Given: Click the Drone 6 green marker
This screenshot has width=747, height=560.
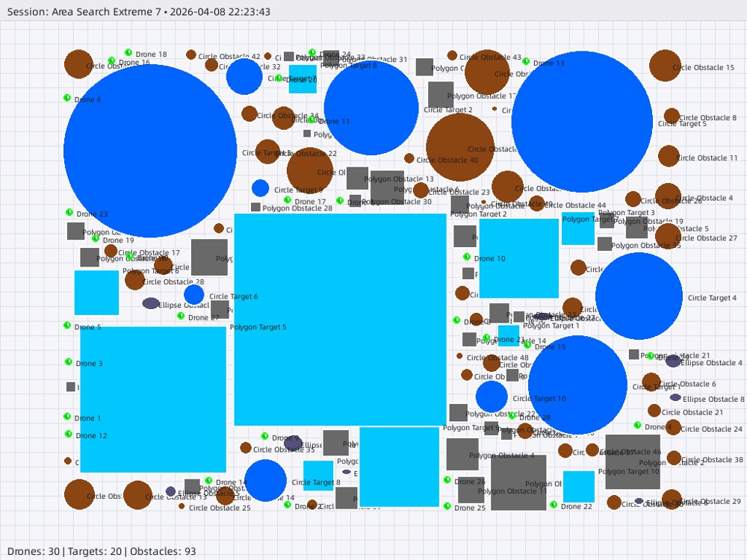Looking at the screenshot, I should point(67,98).
